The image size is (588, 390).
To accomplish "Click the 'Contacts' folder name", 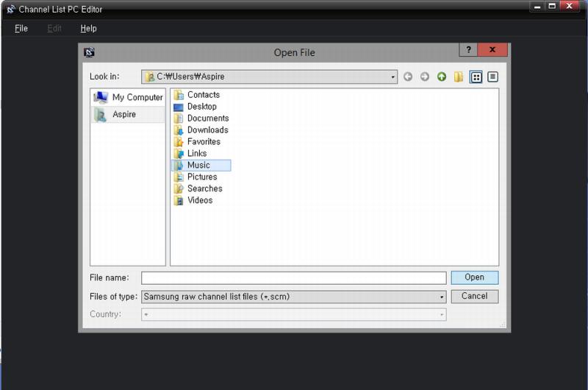I will [x=204, y=95].
